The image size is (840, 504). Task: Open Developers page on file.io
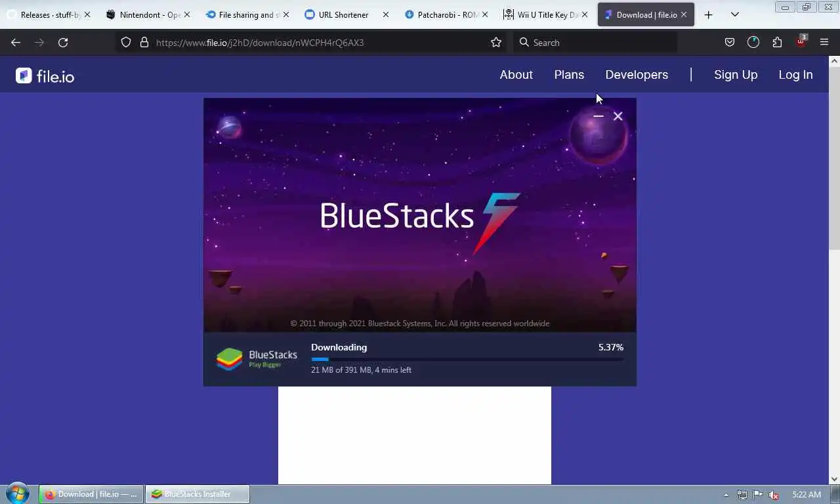pyautogui.click(x=637, y=75)
